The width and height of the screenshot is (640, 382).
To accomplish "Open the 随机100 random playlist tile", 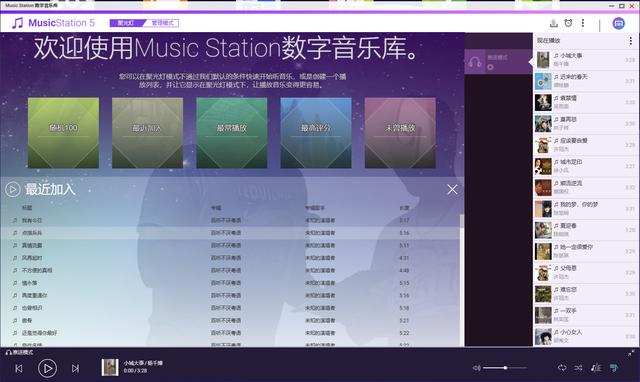I will [x=63, y=133].
